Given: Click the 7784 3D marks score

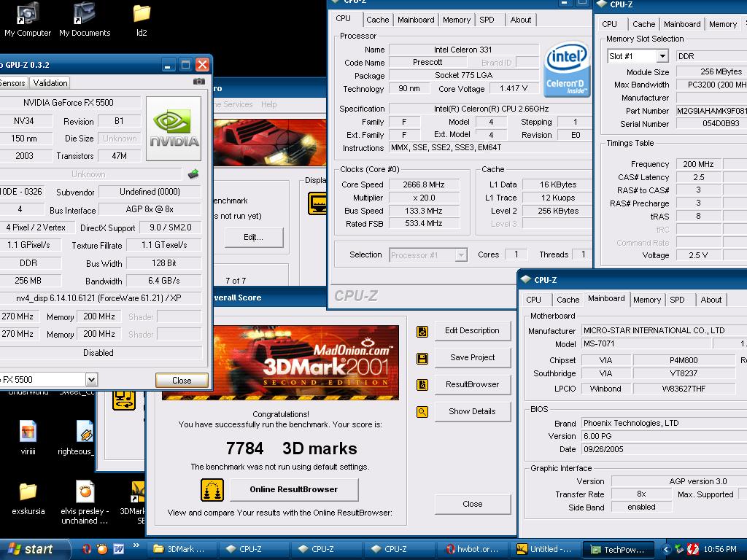Looking at the screenshot, I should pos(291,448).
